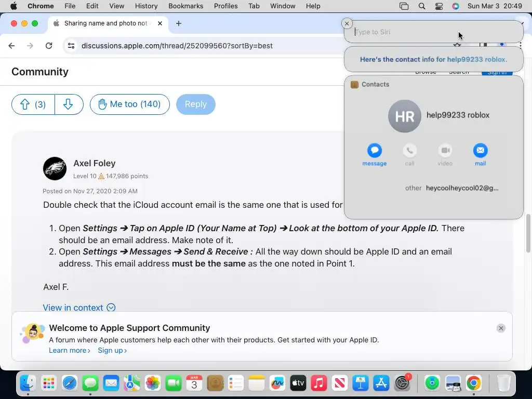Click the mail icon in Contacts card
This screenshot has width=532, height=399.
coord(480,155)
